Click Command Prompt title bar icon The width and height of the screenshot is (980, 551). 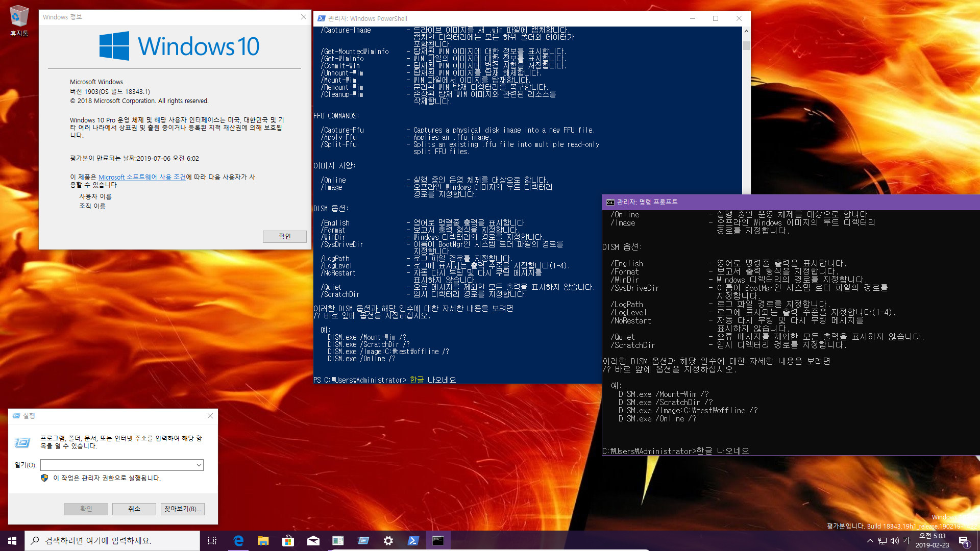tap(610, 202)
